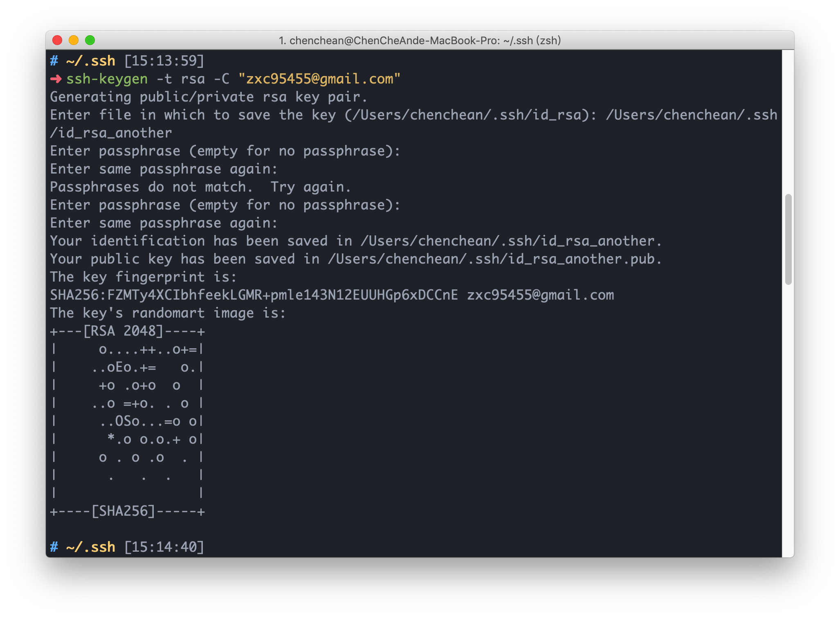Screen dimensions: 840x618
Task: Click the [15:13:59] timestamp
Action: [x=164, y=61]
